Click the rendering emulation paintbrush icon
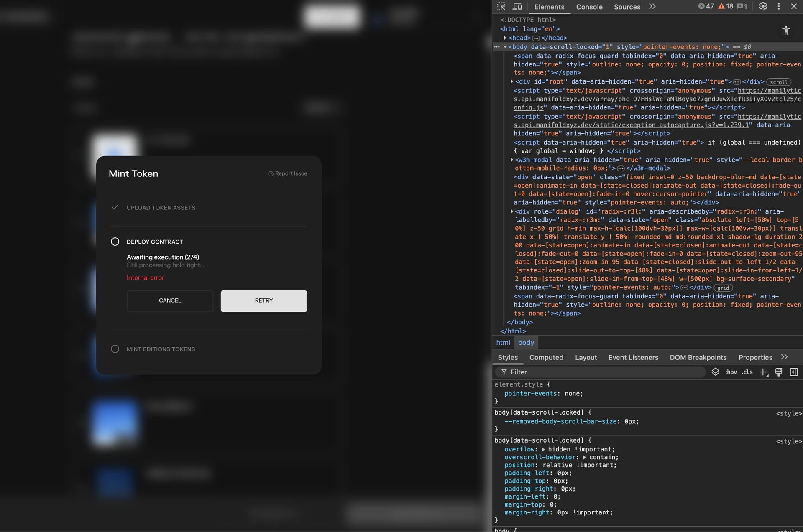 click(778, 372)
